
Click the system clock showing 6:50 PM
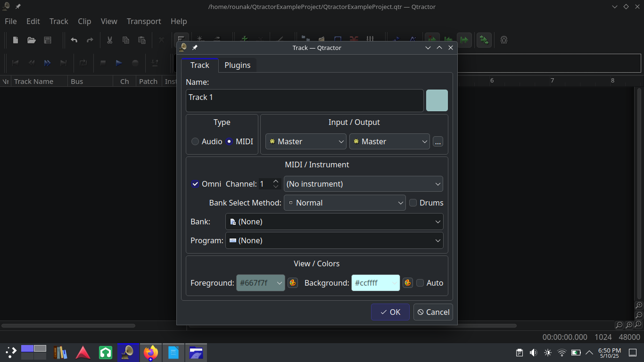click(x=609, y=353)
